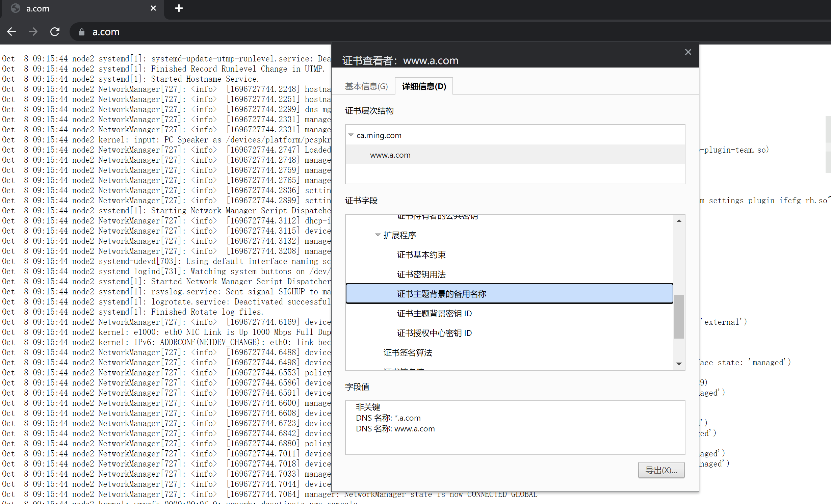Image resolution: width=831 pixels, height=504 pixels.
Task: Close the certificate viewer dialog
Action: click(688, 52)
